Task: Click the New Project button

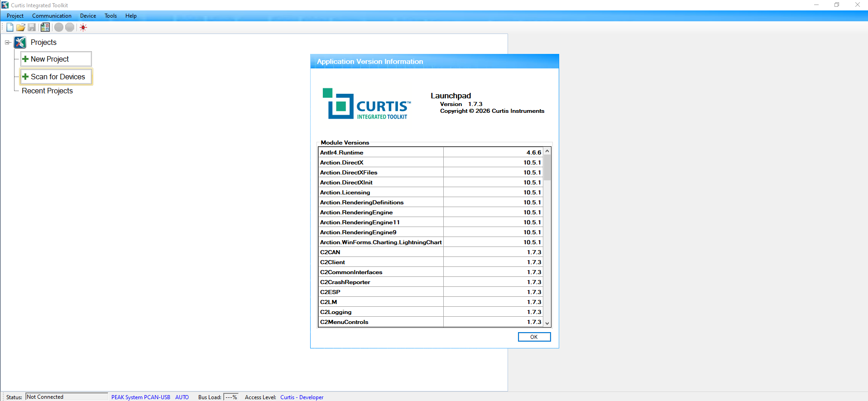Action: tap(56, 59)
